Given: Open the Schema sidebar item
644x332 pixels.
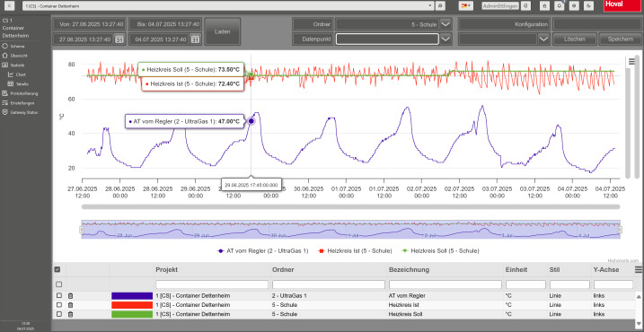Looking at the screenshot, I should click(14, 46).
